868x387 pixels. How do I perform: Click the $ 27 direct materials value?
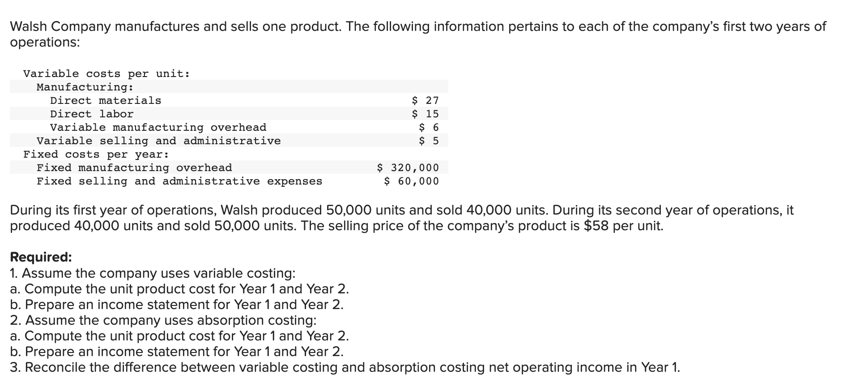click(425, 100)
